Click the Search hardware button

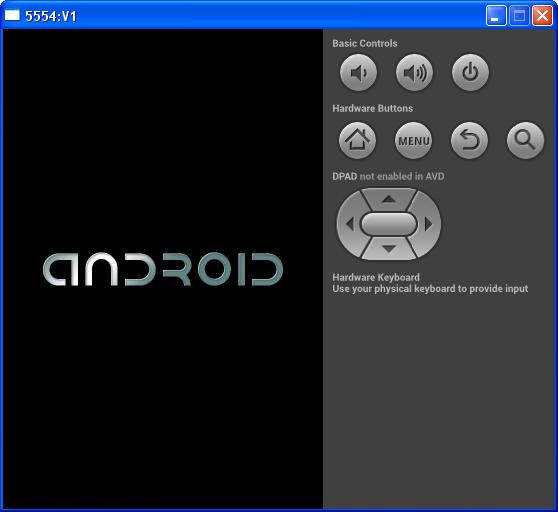click(525, 140)
